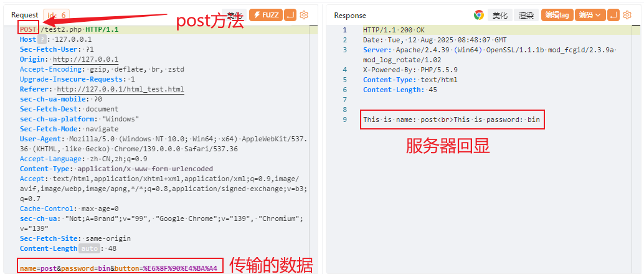Click the response Date header line
The height and width of the screenshot is (277, 644).
(x=435, y=40)
